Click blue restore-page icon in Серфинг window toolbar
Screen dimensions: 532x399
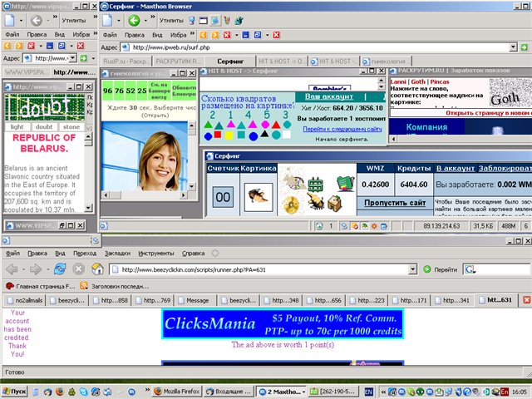[x=258, y=35]
